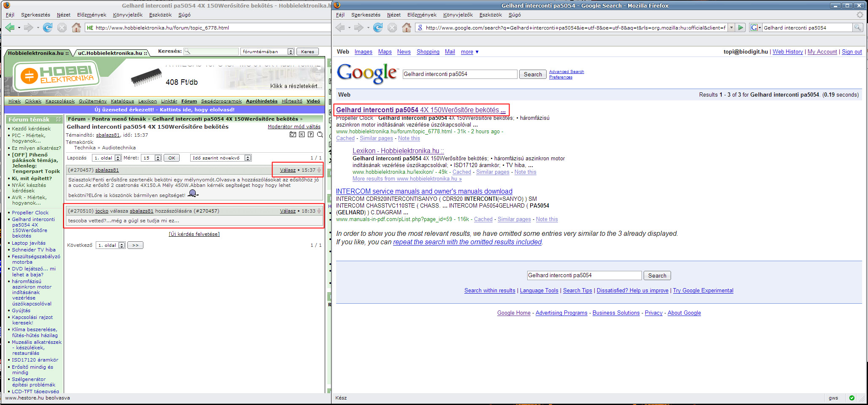Open Propeller Clock topic in forum sidebar

[30, 213]
